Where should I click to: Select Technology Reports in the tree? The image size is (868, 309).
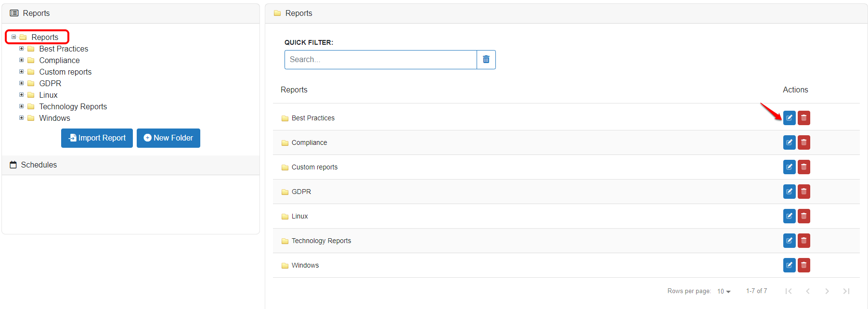[x=73, y=106]
